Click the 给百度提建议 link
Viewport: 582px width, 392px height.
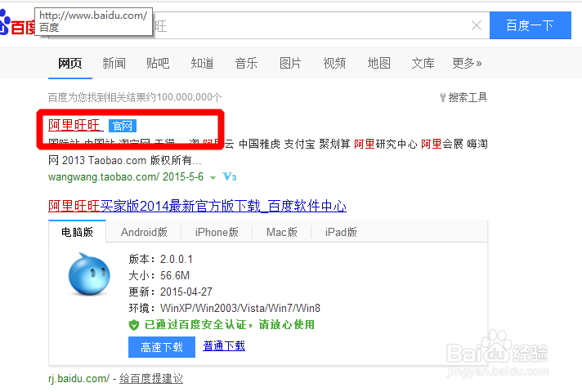click(x=151, y=379)
